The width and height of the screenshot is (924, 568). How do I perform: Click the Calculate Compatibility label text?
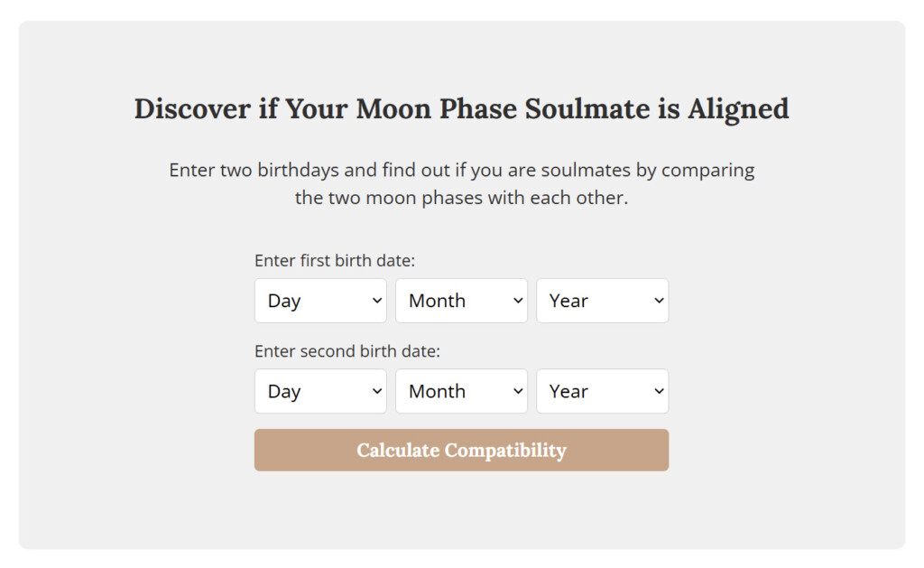[461, 450]
